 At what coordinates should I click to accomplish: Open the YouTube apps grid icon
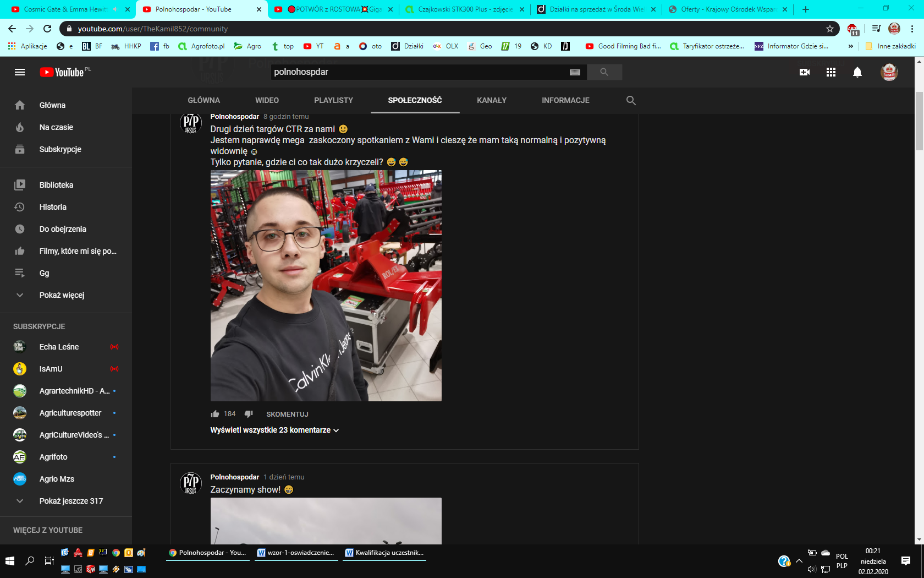tap(831, 72)
